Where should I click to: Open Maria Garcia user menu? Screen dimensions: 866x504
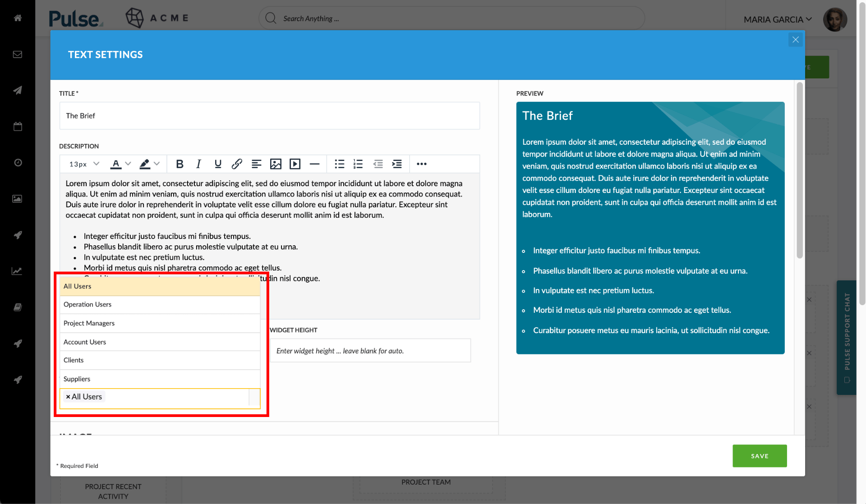[x=778, y=19]
